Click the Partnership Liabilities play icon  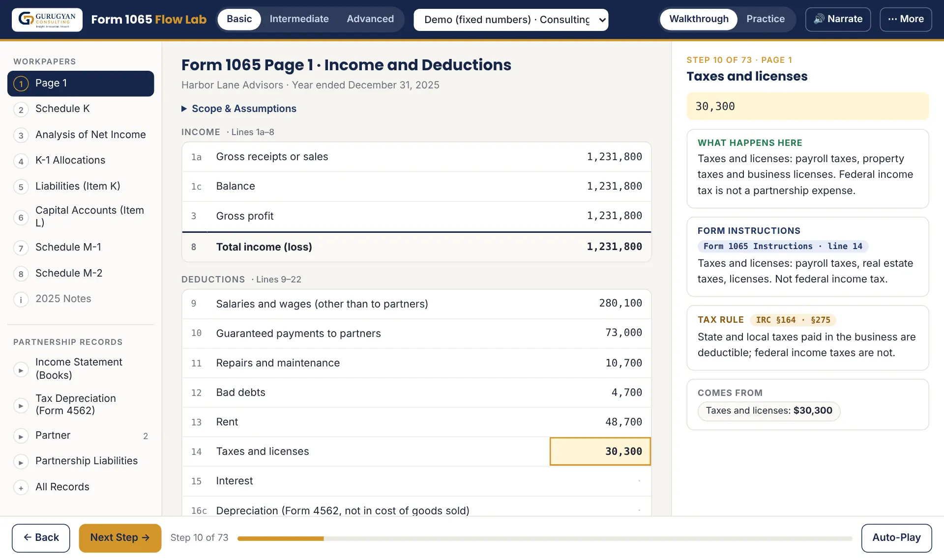(x=21, y=462)
